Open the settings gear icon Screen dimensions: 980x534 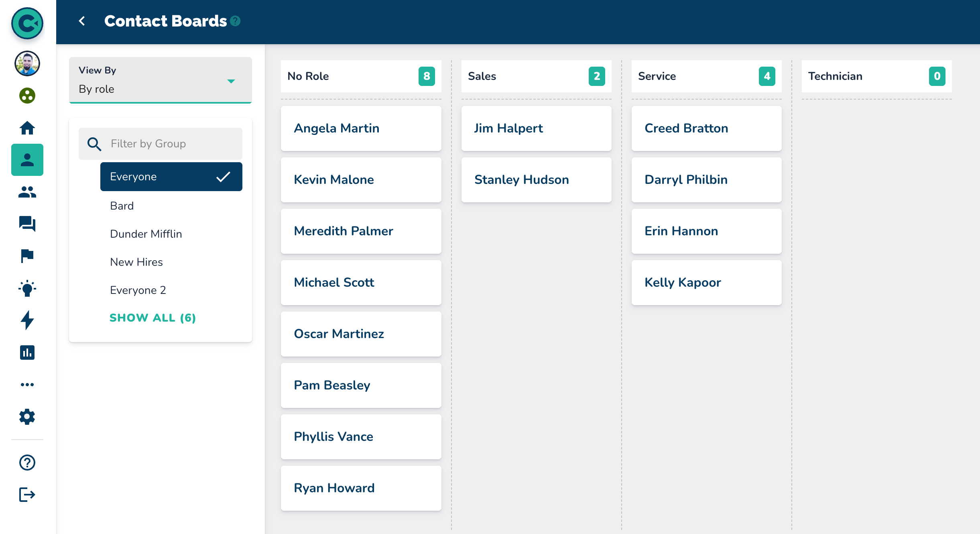(x=27, y=417)
